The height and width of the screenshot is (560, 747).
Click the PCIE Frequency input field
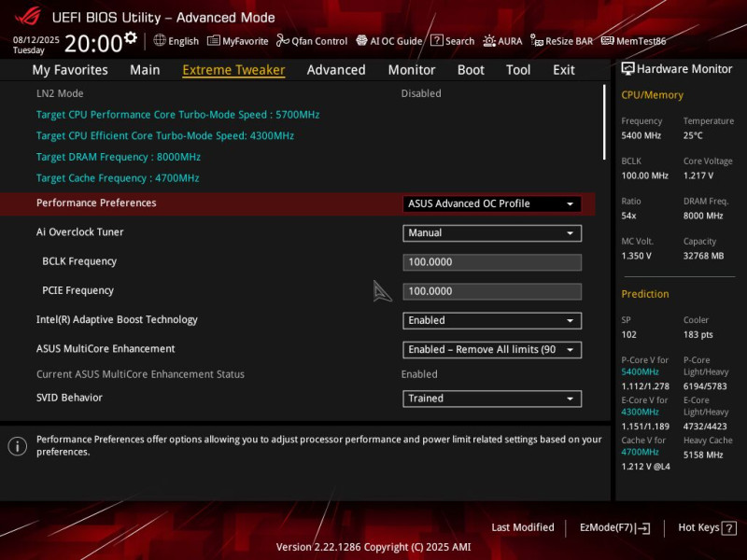pyautogui.click(x=492, y=291)
